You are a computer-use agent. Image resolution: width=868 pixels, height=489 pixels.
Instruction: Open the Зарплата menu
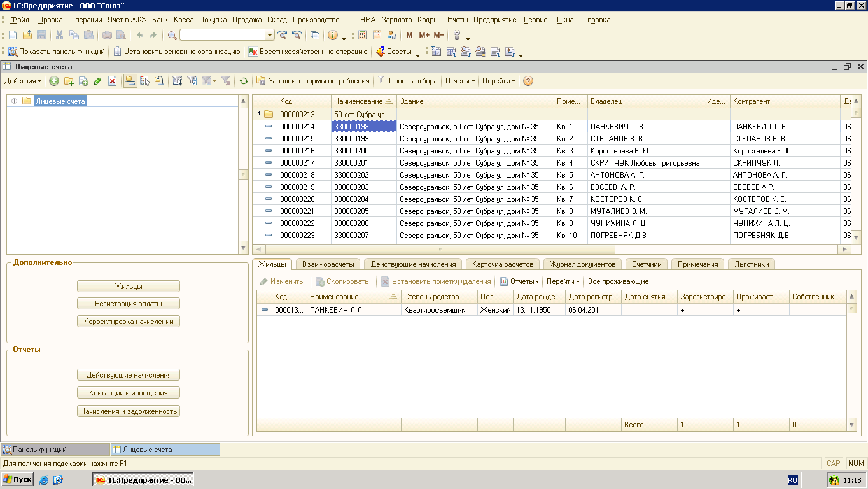396,20
